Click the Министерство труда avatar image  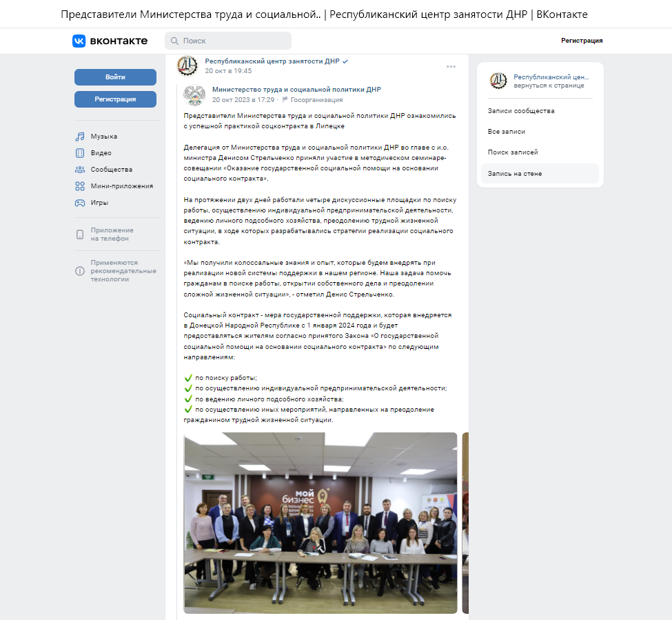(x=194, y=94)
